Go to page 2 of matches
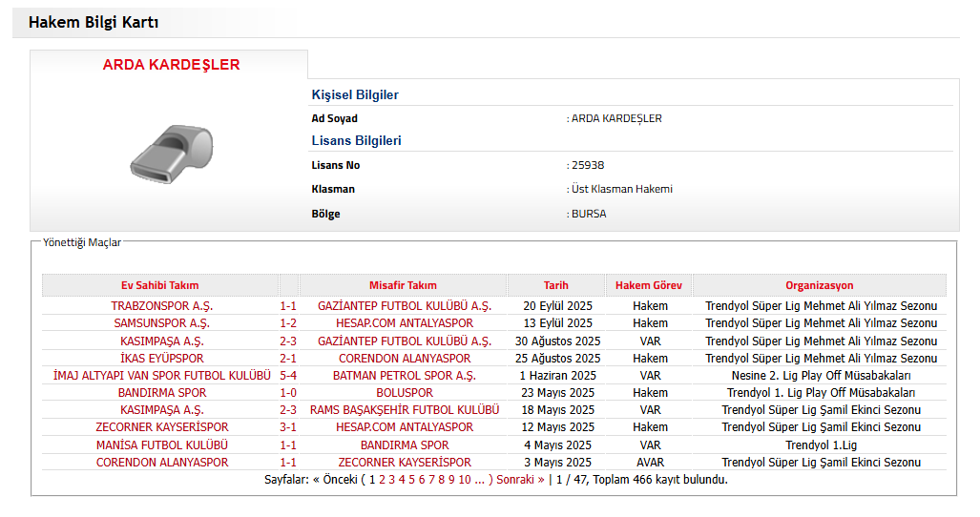Viewport: 980px width, 517px height. 383,480
